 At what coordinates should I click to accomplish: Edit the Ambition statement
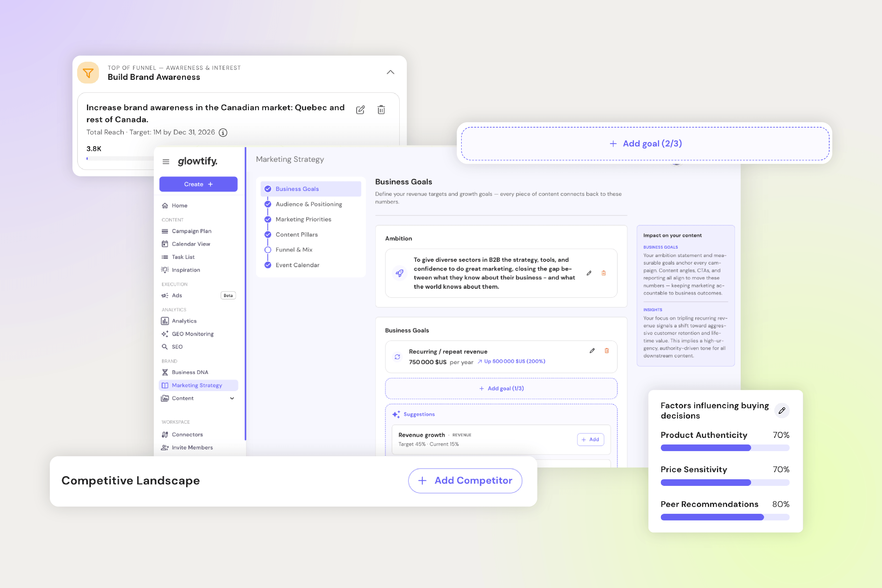(589, 273)
